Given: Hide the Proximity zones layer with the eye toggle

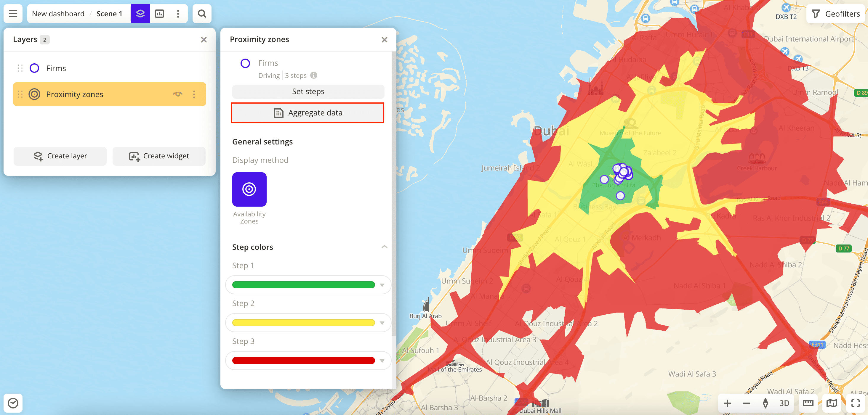Looking at the screenshot, I should (x=177, y=94).
